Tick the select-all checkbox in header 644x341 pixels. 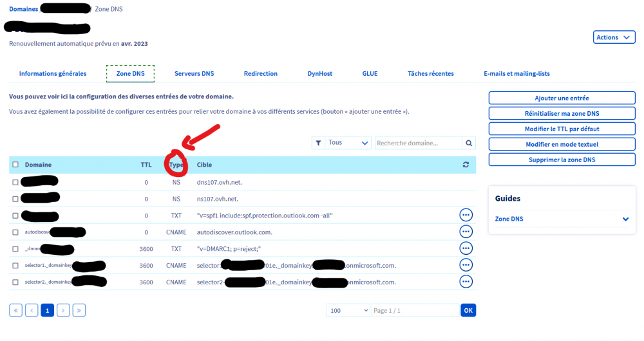click(x=15, y=165)
